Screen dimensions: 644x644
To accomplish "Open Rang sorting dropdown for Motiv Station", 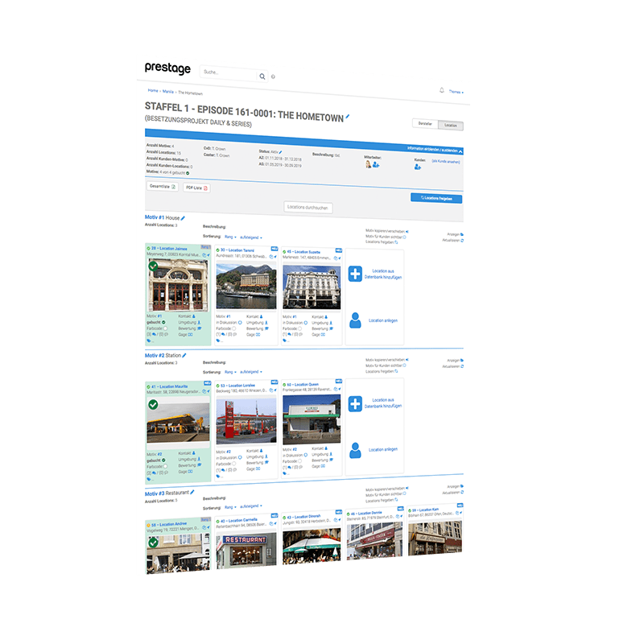I will 230,372.
